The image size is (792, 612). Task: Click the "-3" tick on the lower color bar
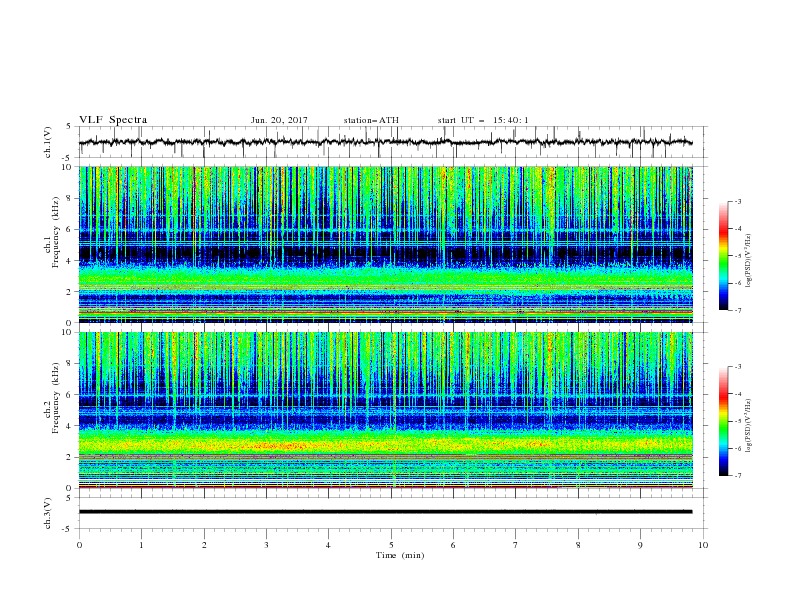[x=738, y=367]
